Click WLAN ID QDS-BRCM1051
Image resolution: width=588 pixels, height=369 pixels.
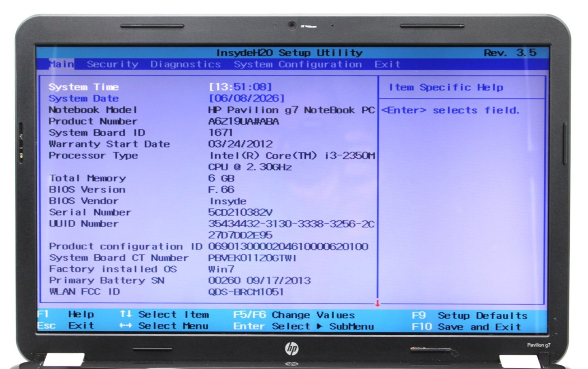click(246, 292)
